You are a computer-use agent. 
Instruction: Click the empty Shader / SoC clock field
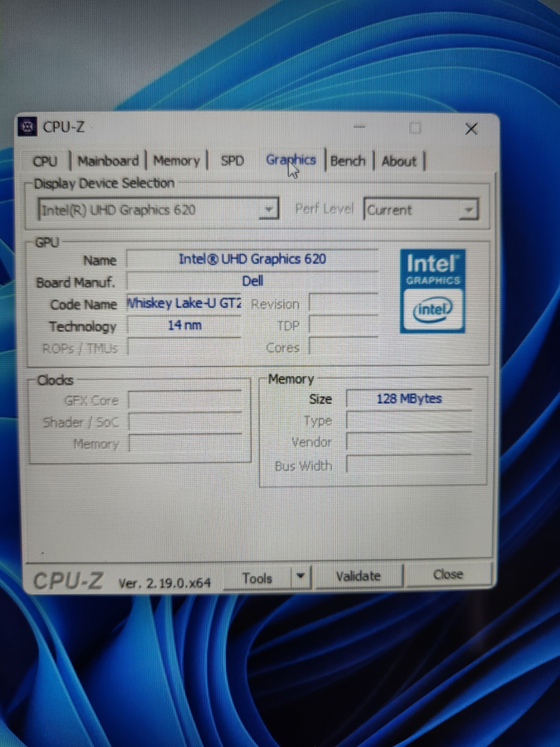click(185, 422)
